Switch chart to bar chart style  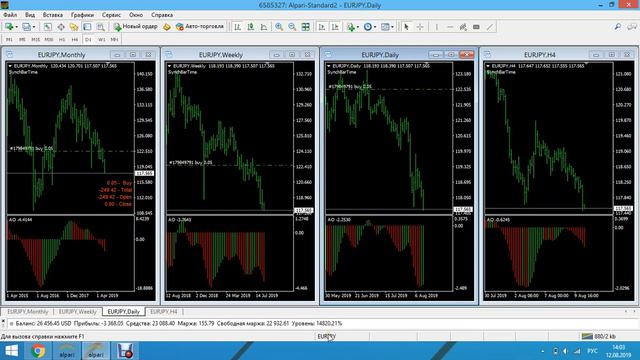[237, 27]
